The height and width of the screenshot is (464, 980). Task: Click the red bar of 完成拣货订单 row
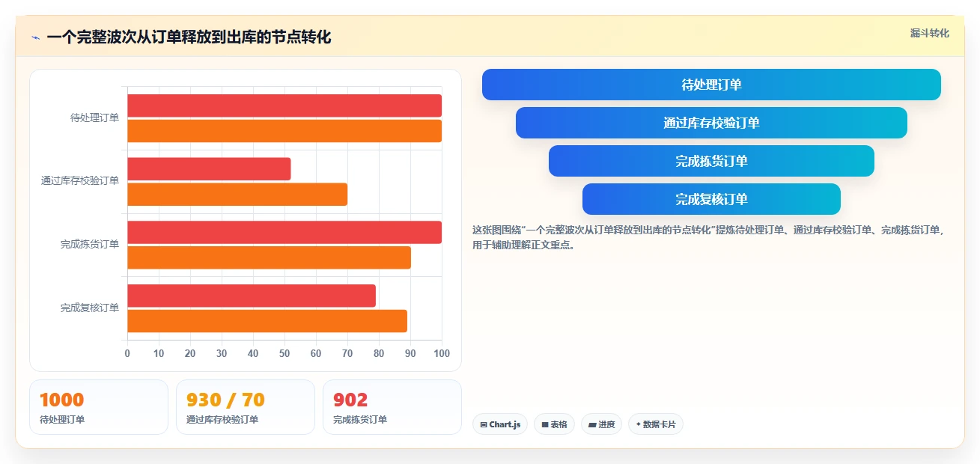[284, 232]
